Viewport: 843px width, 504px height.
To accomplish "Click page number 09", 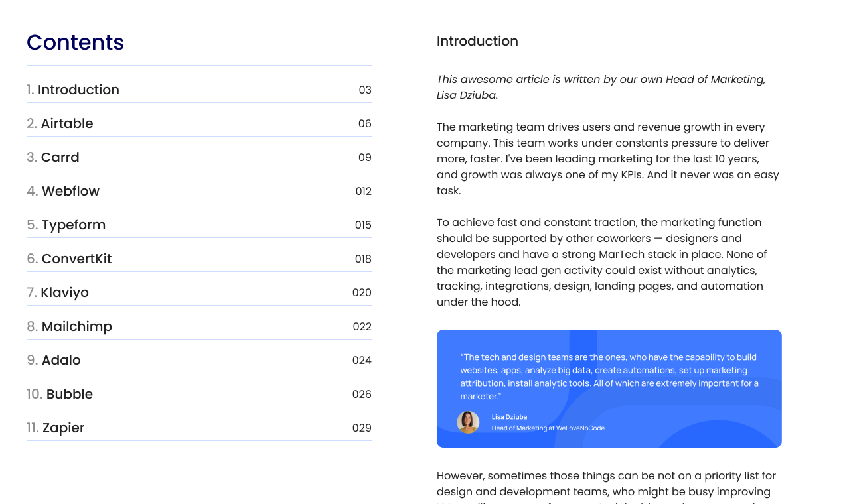I will (x=365, y=158).
